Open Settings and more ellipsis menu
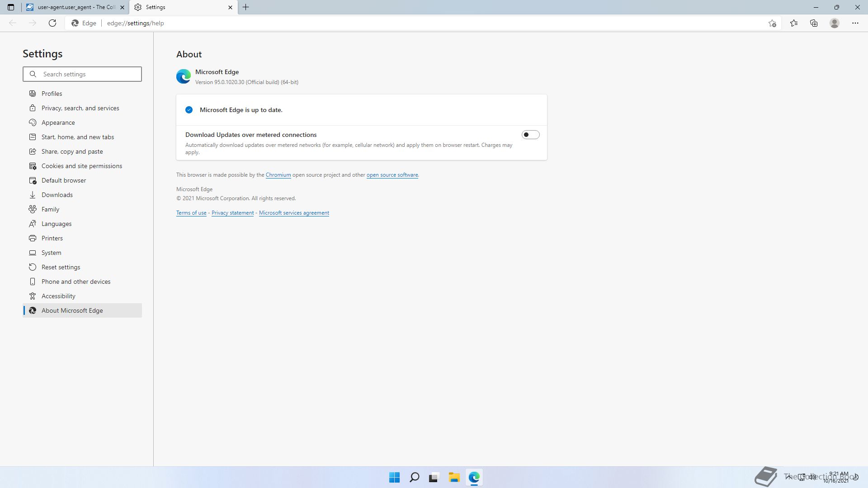868x488 pixels. [x=855, y=23]
